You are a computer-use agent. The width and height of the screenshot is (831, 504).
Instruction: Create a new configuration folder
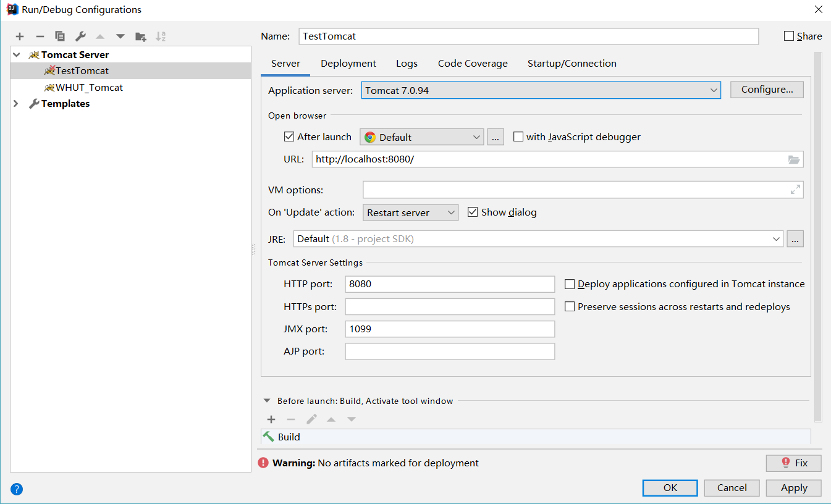[140, 36]
